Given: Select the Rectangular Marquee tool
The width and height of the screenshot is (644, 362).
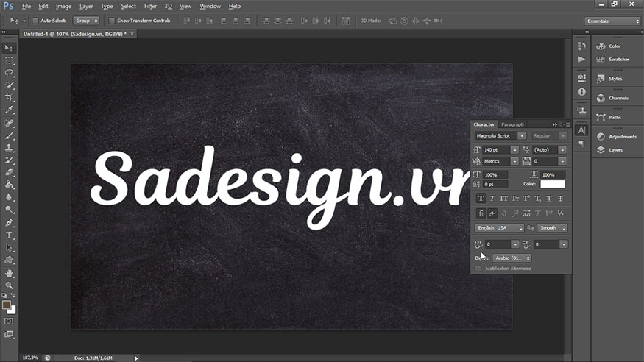Looking at the screenshot, I should (9, 60).
